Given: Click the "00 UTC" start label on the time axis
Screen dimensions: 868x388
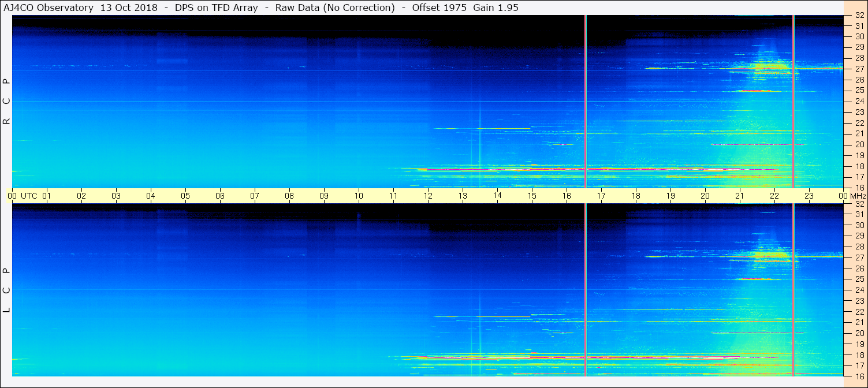Looking at the screenshot, I should [22, 196].
